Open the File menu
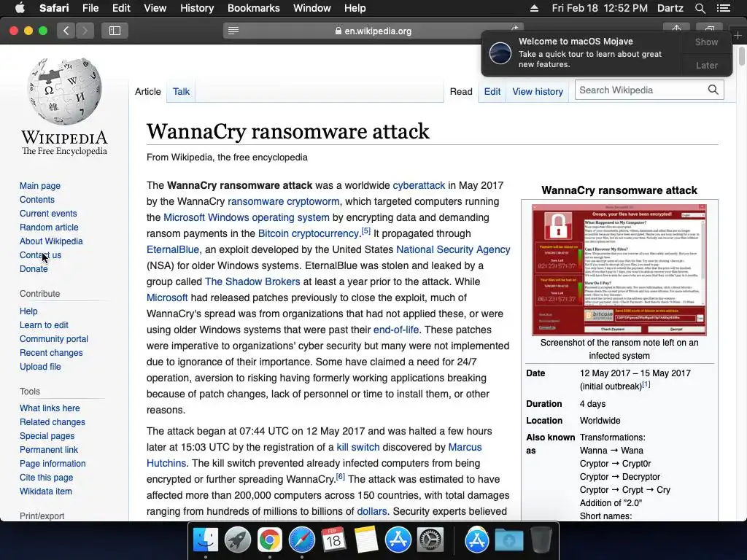 click(x=90, y=8)
